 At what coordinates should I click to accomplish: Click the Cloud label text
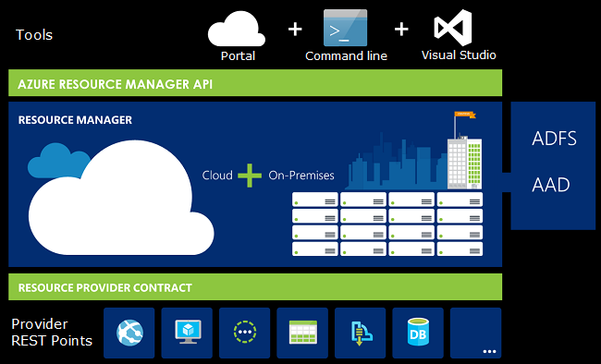[x=217, y=176]
